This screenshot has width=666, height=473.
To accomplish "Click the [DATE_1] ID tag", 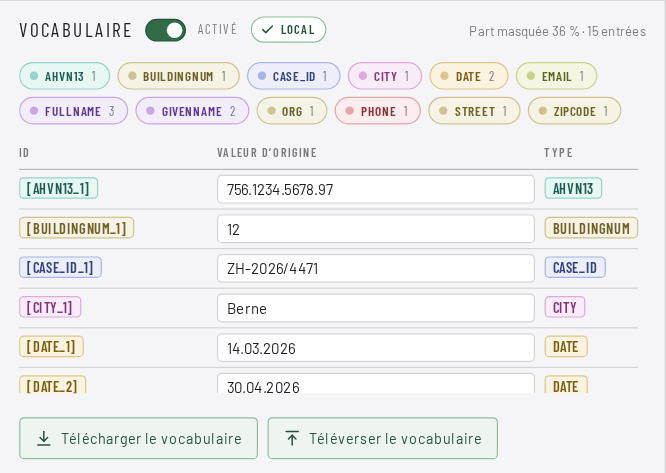I will pyautogui.click(x=51, y=346).
